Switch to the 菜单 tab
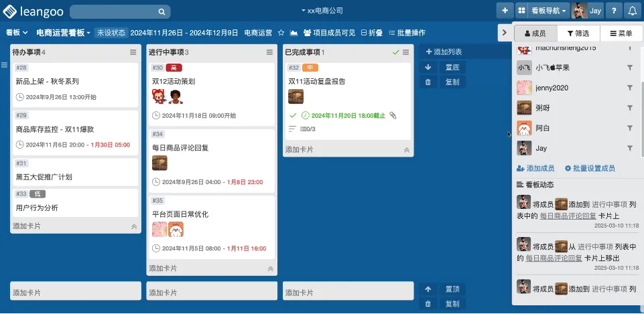The width and height of the screenshot is (644, 314). (x=621, y=33)
